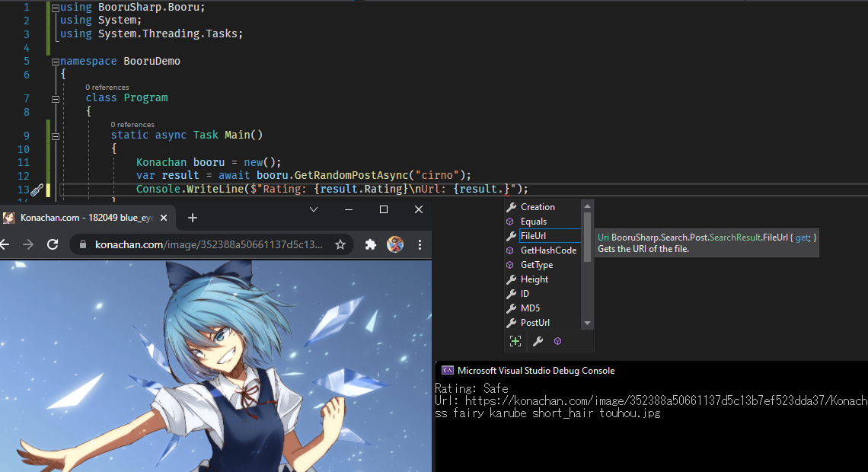Toggle properties filter wrench in IntelliSense footer
The height and width of the screenshot is (472, 868).
click(x=538, y=341)
